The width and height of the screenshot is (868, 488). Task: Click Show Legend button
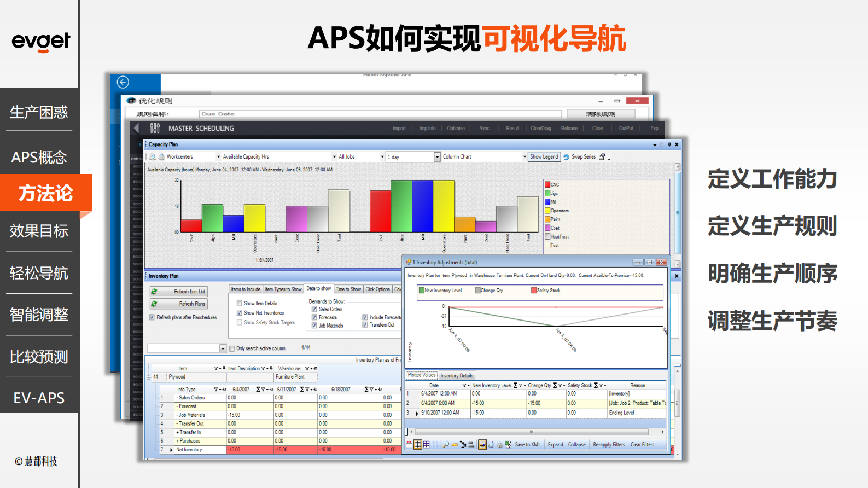[544, 157]
